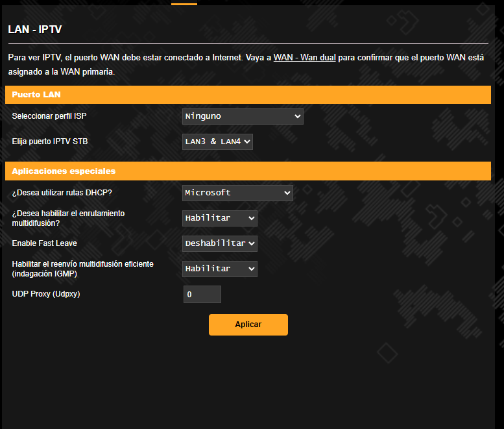Click the Aplicaciones especiales section header

click(x=248, y=171)
